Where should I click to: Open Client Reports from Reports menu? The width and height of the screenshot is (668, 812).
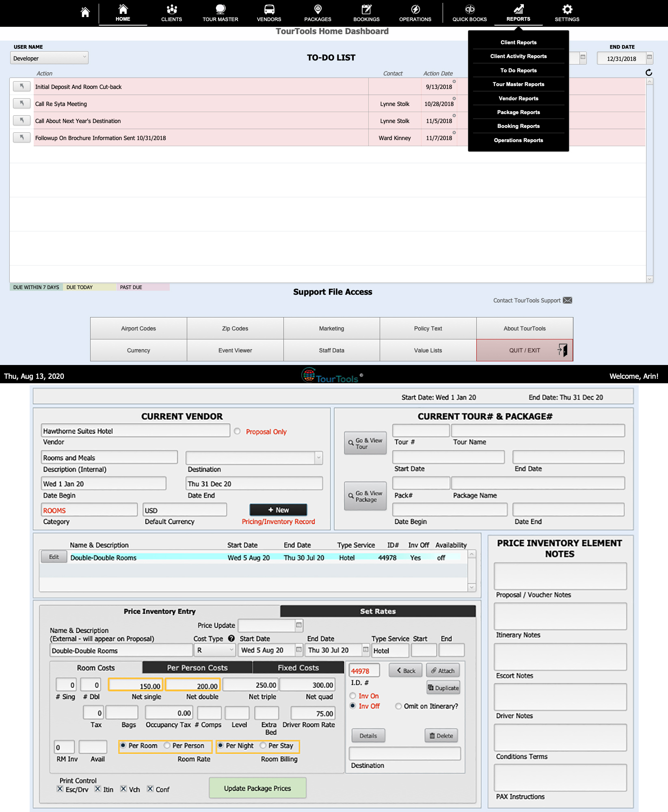point(518,42)
